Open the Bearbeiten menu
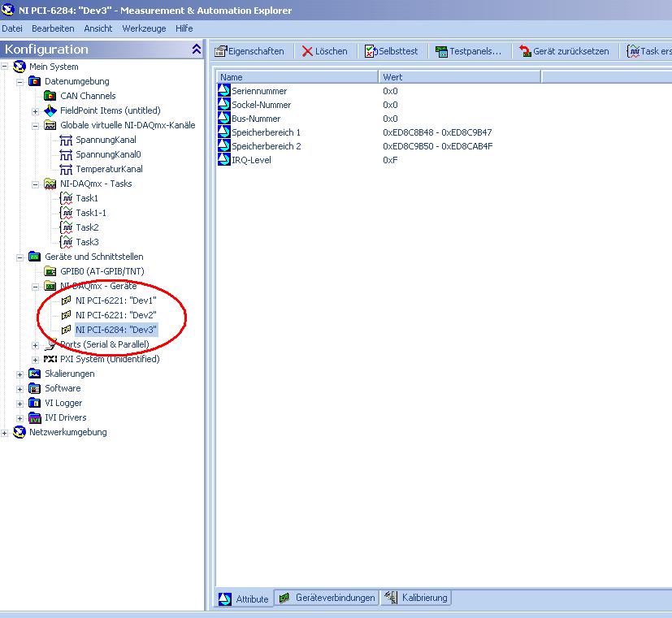This screenshot has height=618, width=672. (x=53, y=28)
